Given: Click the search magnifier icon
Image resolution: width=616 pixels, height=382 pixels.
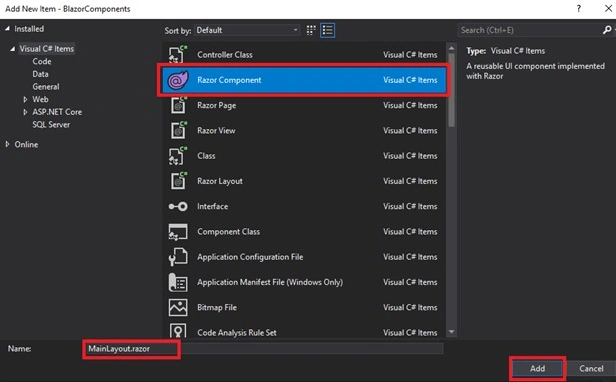Looking at the screenshot, I should [607, 30].
